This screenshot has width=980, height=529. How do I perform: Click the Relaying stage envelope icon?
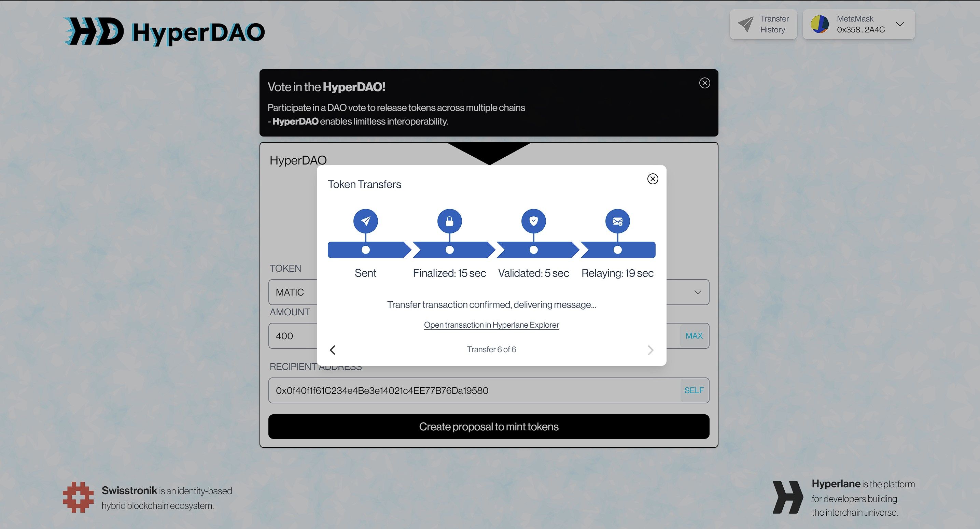617,221
